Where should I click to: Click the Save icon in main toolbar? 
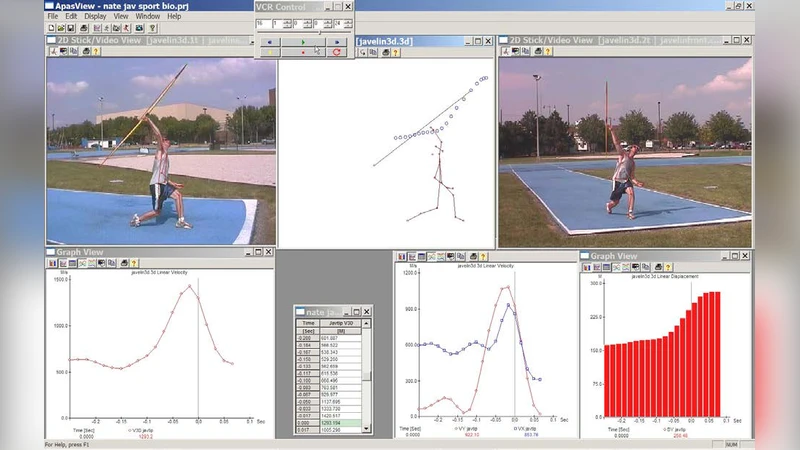coord(72,28)
